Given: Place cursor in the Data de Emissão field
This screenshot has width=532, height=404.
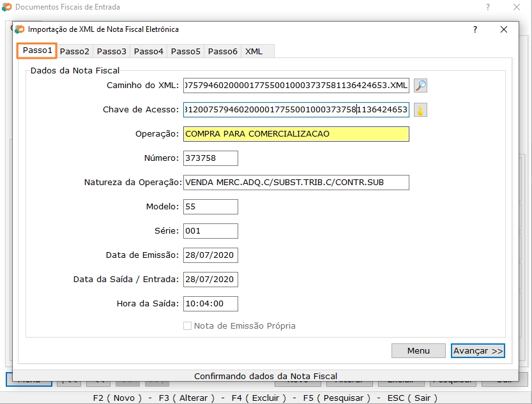Looking at the screenshot, I should [x=211, y=255].
